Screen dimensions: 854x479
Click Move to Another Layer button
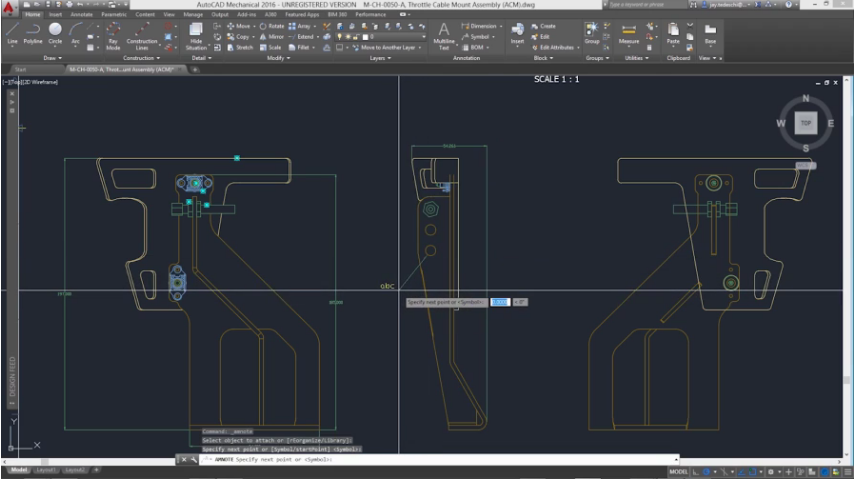click(388, 47)
